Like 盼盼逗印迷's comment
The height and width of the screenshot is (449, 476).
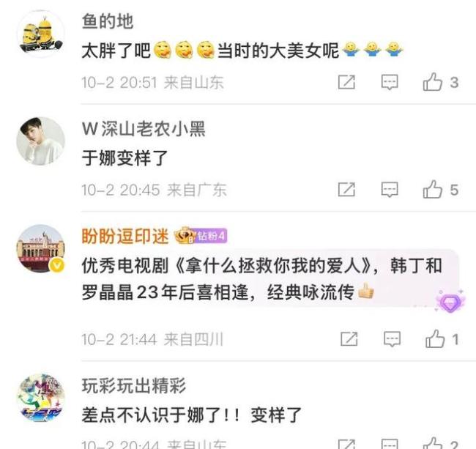point(435,339)
